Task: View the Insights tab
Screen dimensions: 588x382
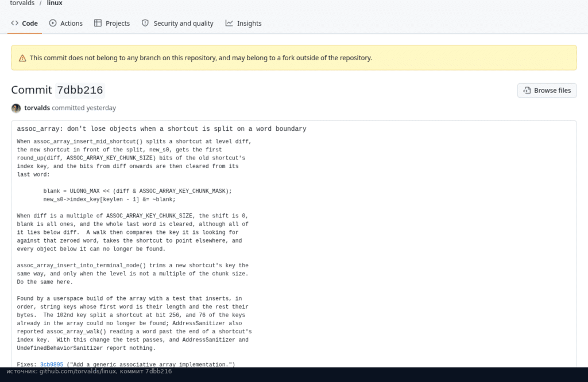Action: (x=243, y=23)
